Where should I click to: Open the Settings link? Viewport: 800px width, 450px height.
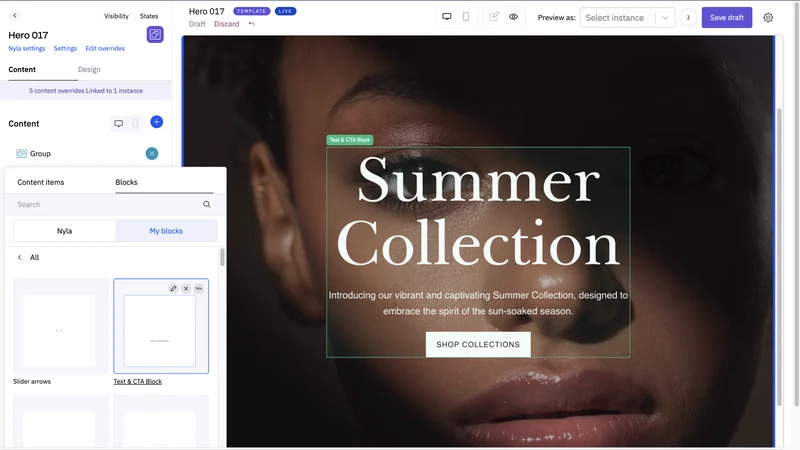[x=65, y=48]
